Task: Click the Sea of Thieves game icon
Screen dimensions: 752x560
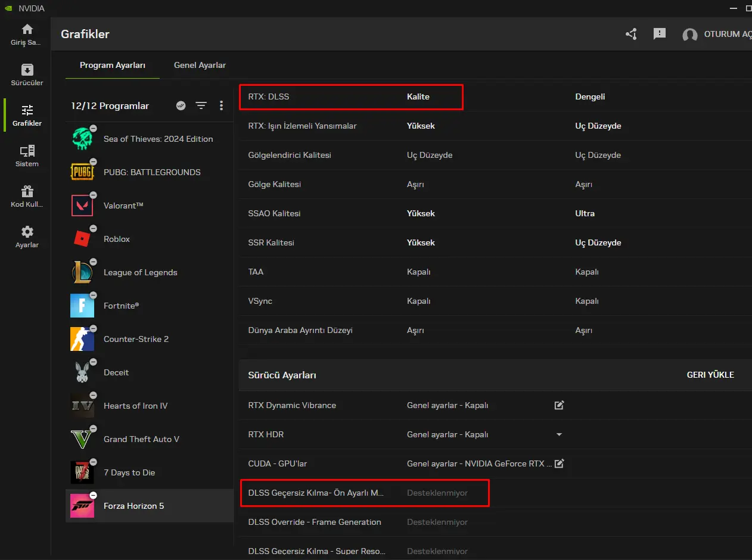Action: [82, 139]
